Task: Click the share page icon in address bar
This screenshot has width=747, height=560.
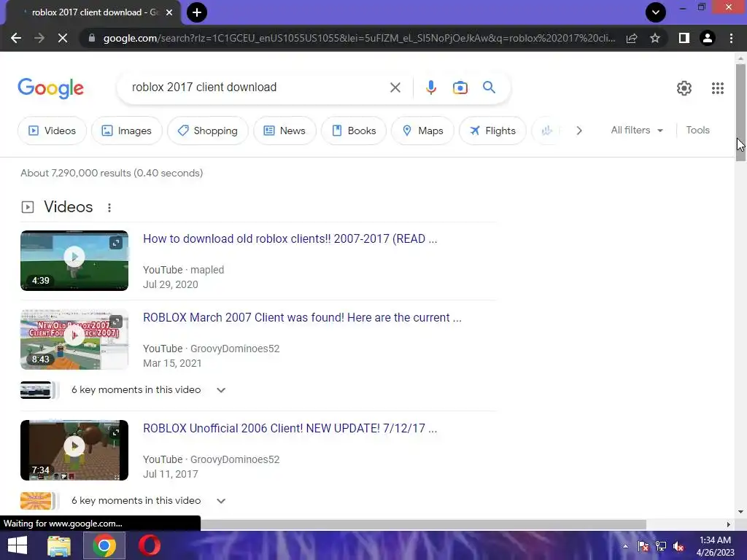Action: pyautogui.click(x=632, y=38)
